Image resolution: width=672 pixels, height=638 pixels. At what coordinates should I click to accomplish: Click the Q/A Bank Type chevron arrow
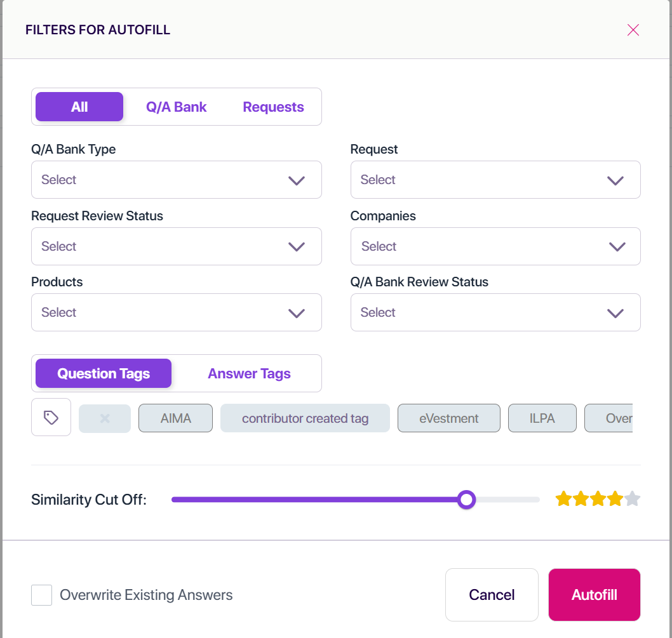pyautogui.click(x=296, y=180)
